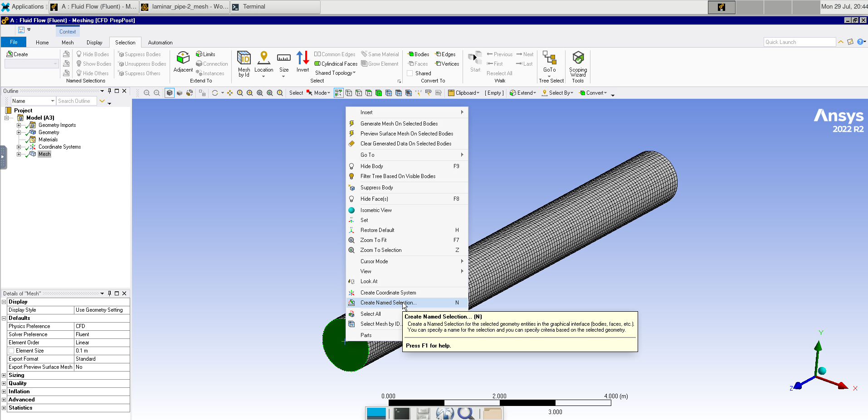Collapse the Defaults section
The image size is (868, 420).
point(4,318)
